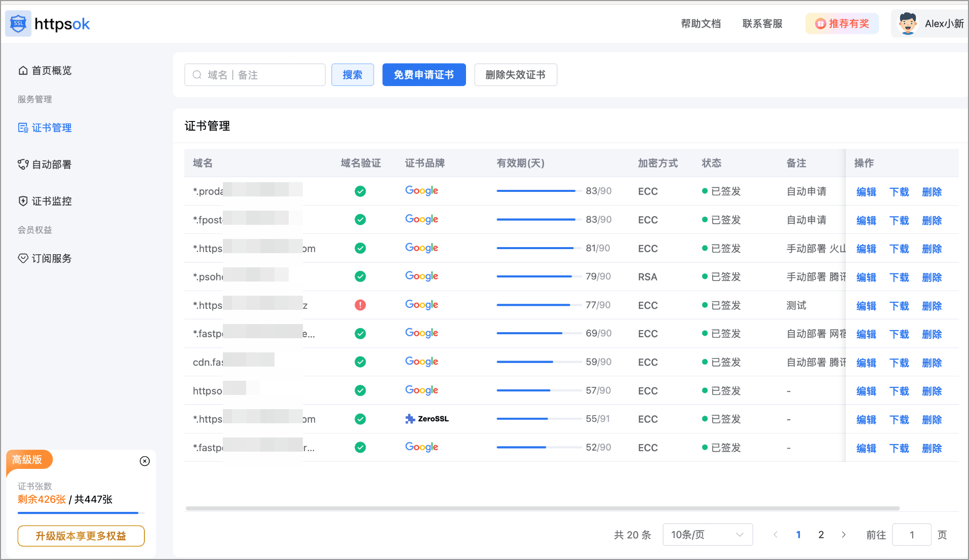Click Google brand logo in 83/90 *.proda row
969x560 pixels.
point(421,191)
